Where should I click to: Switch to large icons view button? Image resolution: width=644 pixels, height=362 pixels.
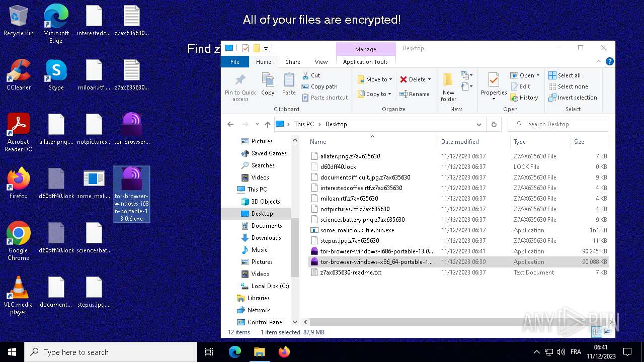(607, 332)
